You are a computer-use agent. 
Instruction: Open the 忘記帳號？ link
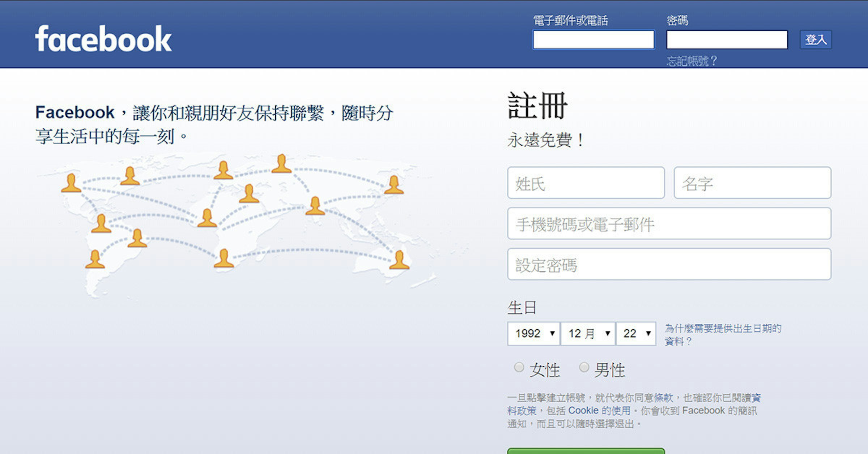pyautogui.click(x=692, y=61)
